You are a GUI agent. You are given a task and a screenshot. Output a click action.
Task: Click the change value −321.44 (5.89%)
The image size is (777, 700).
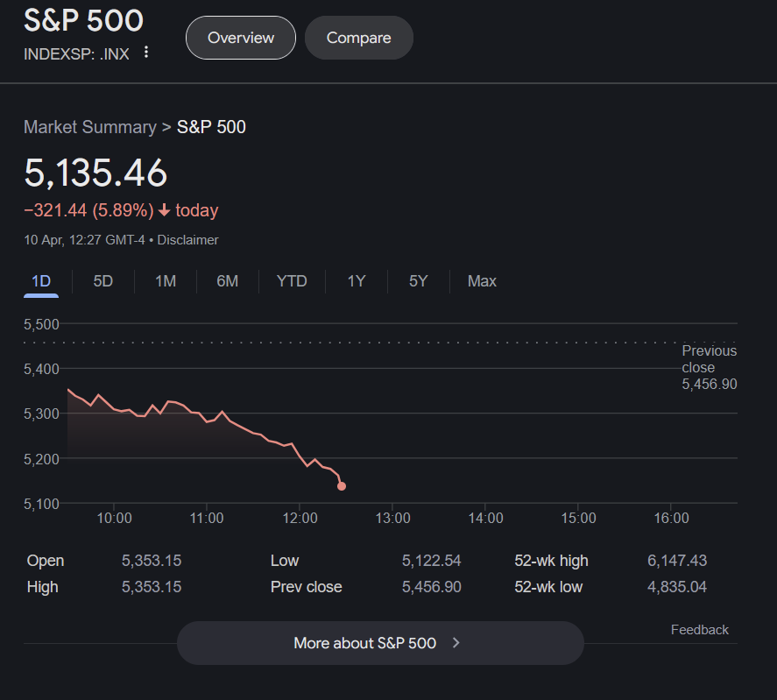88,210
